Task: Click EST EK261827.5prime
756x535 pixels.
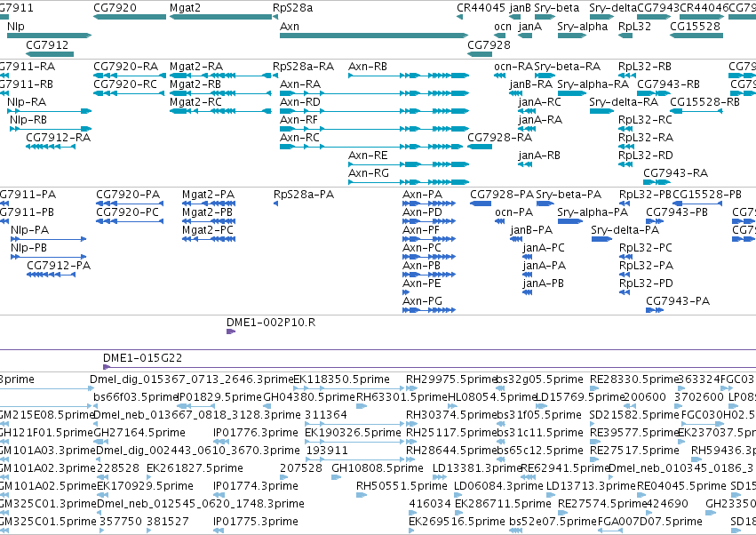Action: (195, 468)
